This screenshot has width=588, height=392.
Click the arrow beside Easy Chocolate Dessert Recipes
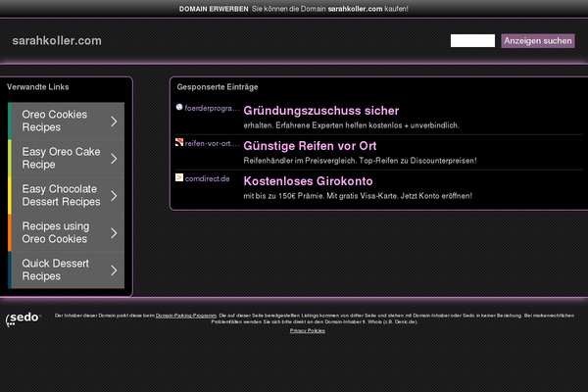pyautogui.click(x=114, y=196)
